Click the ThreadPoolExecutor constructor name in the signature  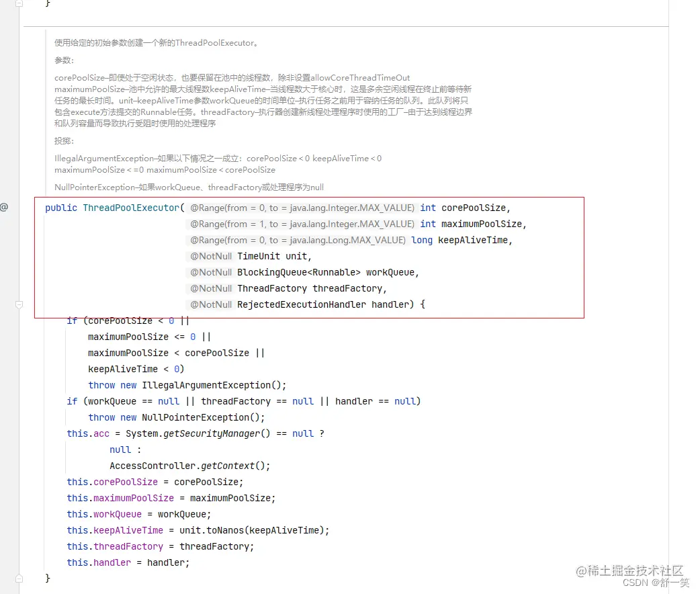(131, 208)
